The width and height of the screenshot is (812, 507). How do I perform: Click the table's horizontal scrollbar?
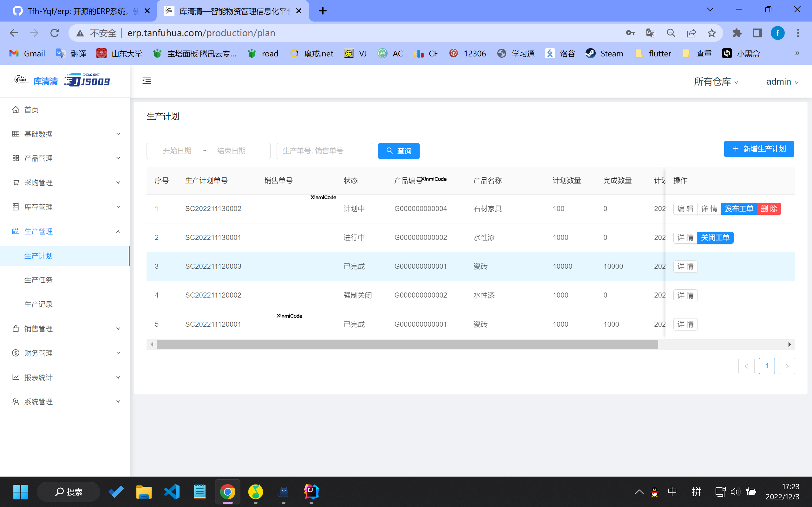coord(407,344)
